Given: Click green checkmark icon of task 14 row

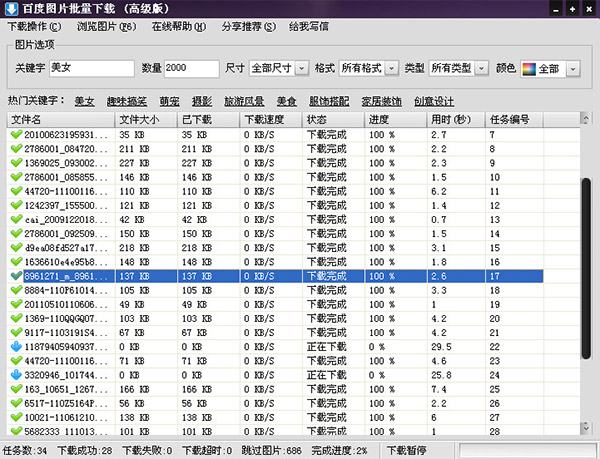Looking at the screenshot, I should tap(16, 233).
